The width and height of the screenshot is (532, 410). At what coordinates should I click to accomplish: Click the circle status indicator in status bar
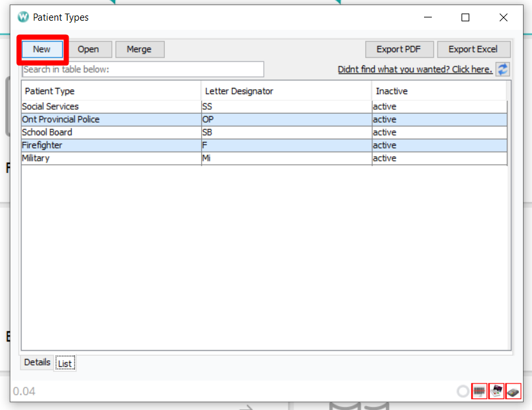463,391
